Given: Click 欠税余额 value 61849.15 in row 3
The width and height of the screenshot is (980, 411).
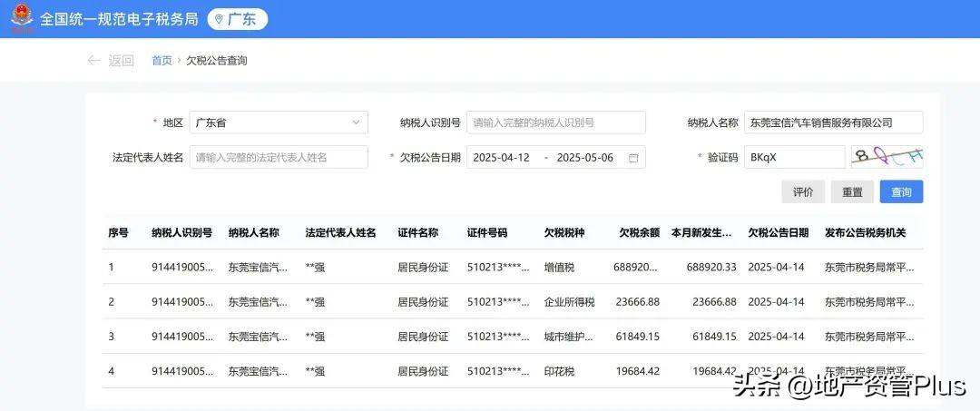Looking at the screenshot, I should pos(638,337).
